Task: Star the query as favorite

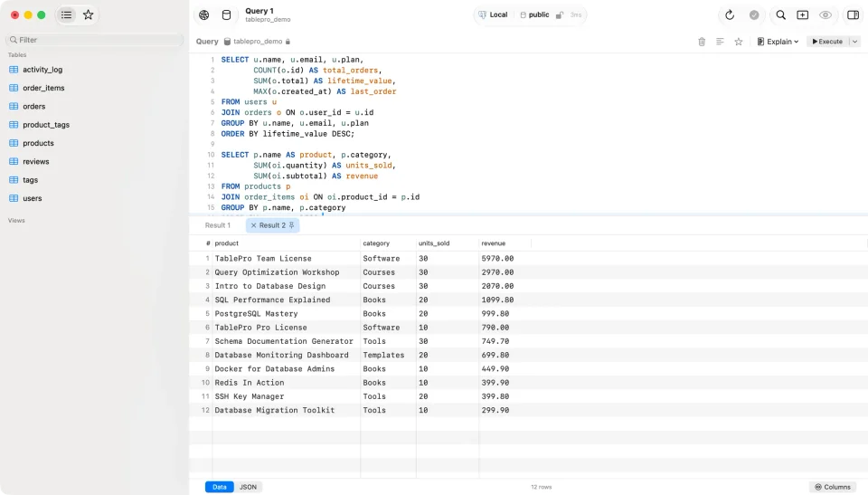Action: click(x=739, y=42)
